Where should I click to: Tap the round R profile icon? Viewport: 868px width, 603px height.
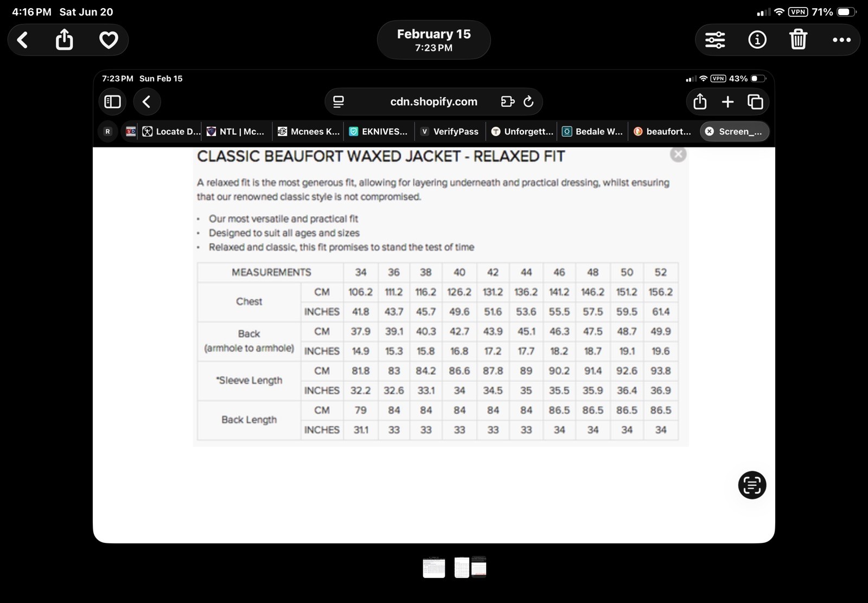tap(107, 131)
